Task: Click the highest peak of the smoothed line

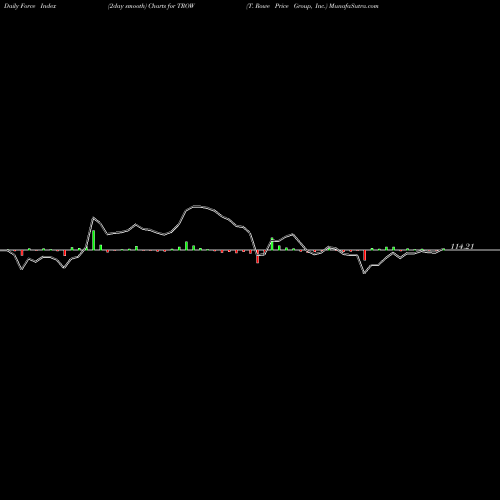Action: (x=197, y=206)
